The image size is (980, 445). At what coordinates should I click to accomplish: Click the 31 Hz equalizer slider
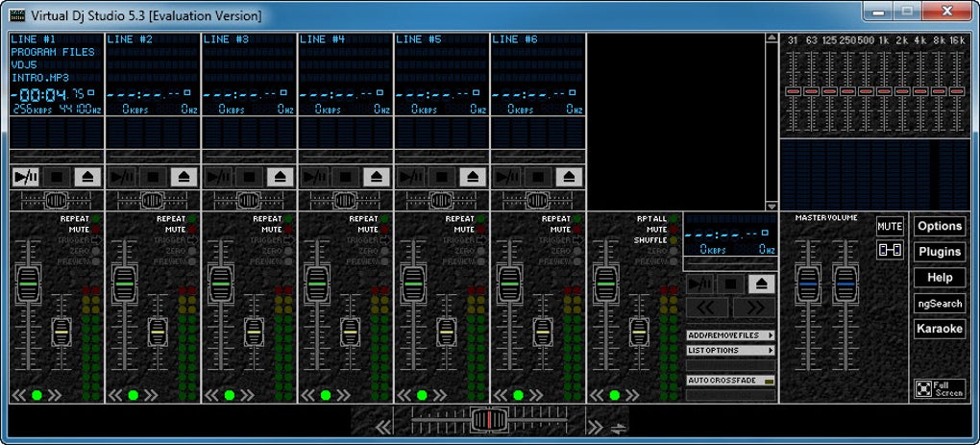click(x=793, y=91)
